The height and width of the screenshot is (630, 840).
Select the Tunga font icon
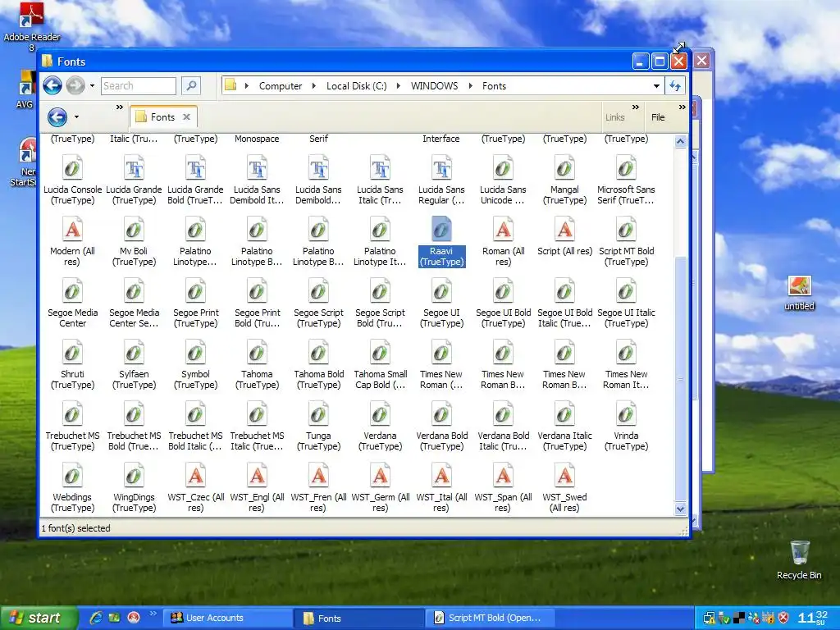click(319, 414)
